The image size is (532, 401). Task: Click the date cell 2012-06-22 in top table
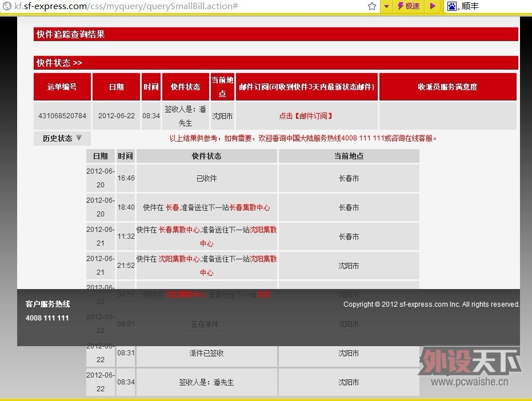click(117, 116)
